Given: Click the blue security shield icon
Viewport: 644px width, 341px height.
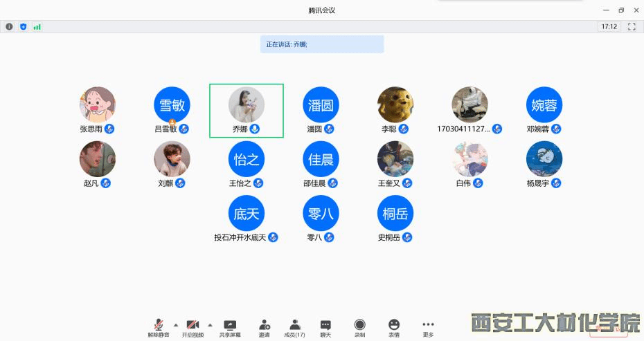Looking at the screenshot, I should [x=23, y=26].
